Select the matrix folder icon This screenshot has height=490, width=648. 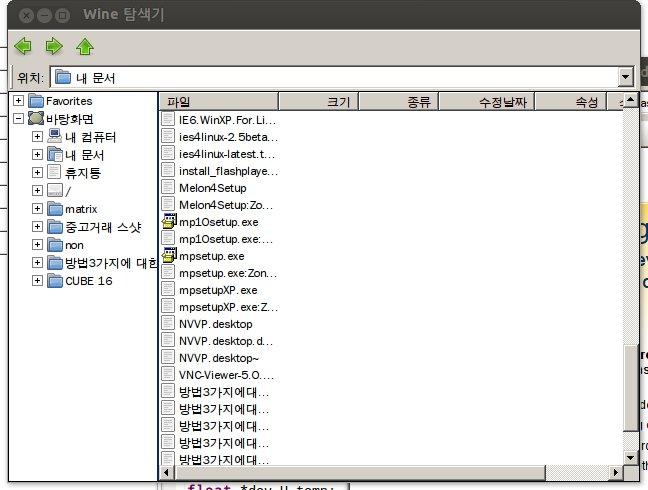click(55, 209)
